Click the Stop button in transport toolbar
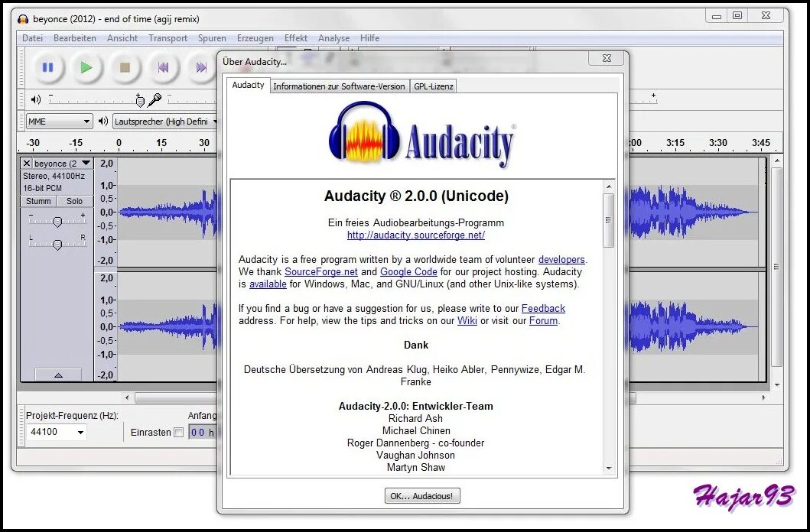Viewport: 810px width, 532px height. (x=125, y=67)
